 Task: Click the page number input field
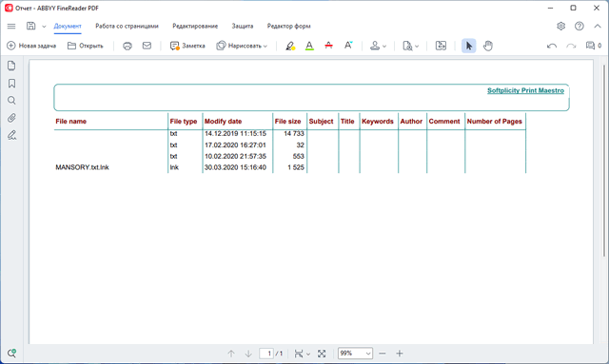coord(266,354)
